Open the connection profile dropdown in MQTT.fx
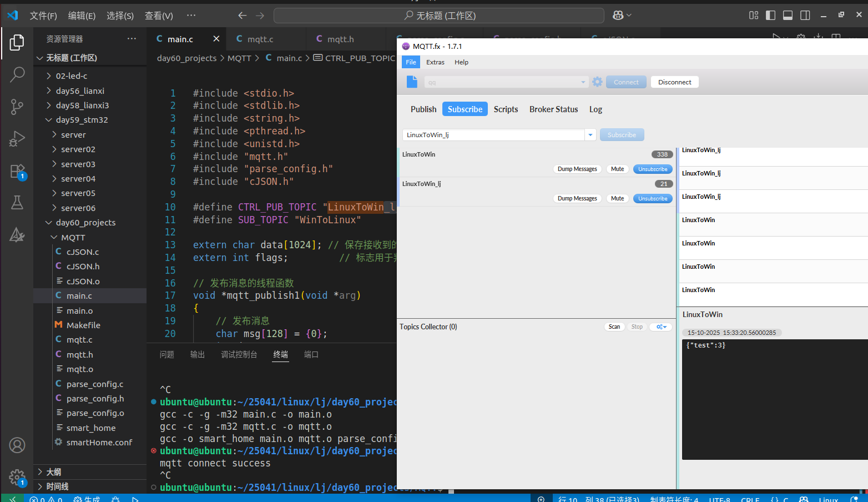This screenshot has height=502, width=868. pyautogui.click(x=583, y=82)
